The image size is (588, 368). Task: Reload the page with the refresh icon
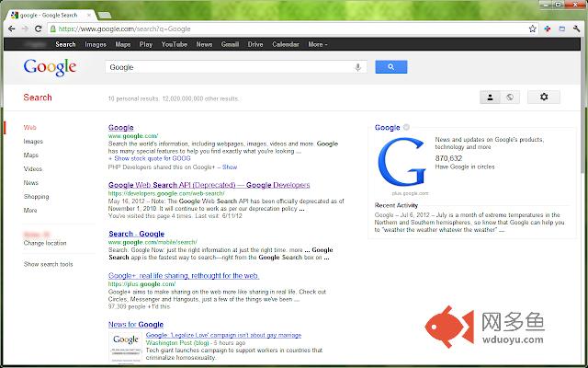pyautogui.click(x=39, y=29)
